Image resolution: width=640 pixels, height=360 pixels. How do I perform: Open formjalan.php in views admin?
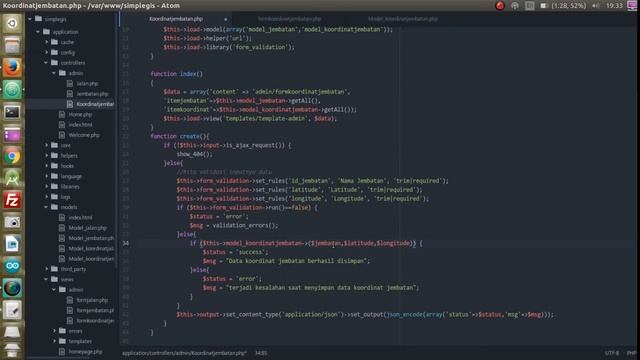[92, 300]
